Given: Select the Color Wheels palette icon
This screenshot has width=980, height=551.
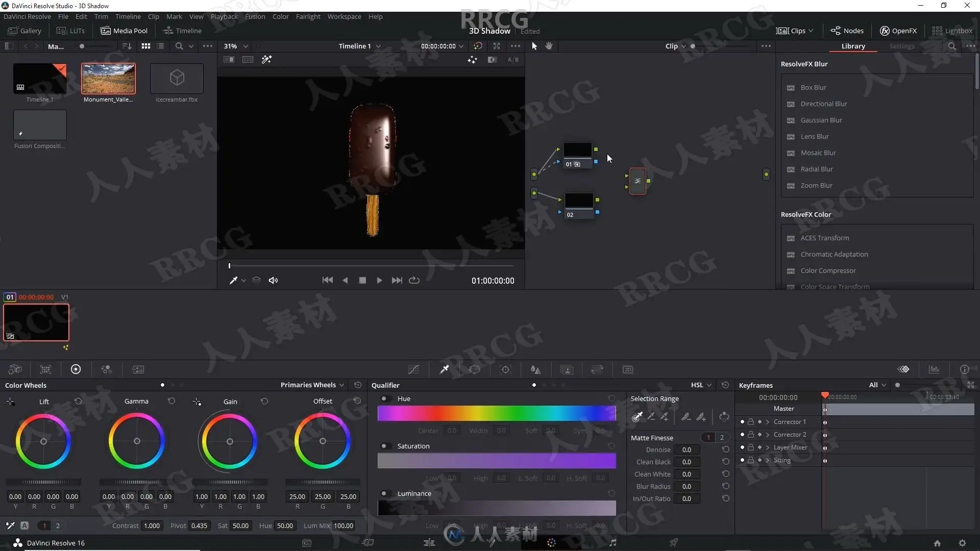Looking at the screenshot, I should [x=76, y=369].
